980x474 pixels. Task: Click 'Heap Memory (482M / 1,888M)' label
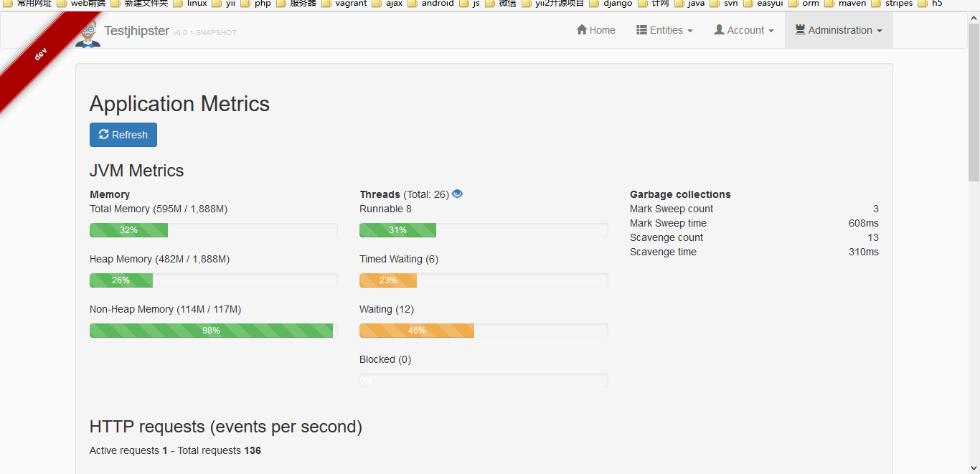point(159,259)
